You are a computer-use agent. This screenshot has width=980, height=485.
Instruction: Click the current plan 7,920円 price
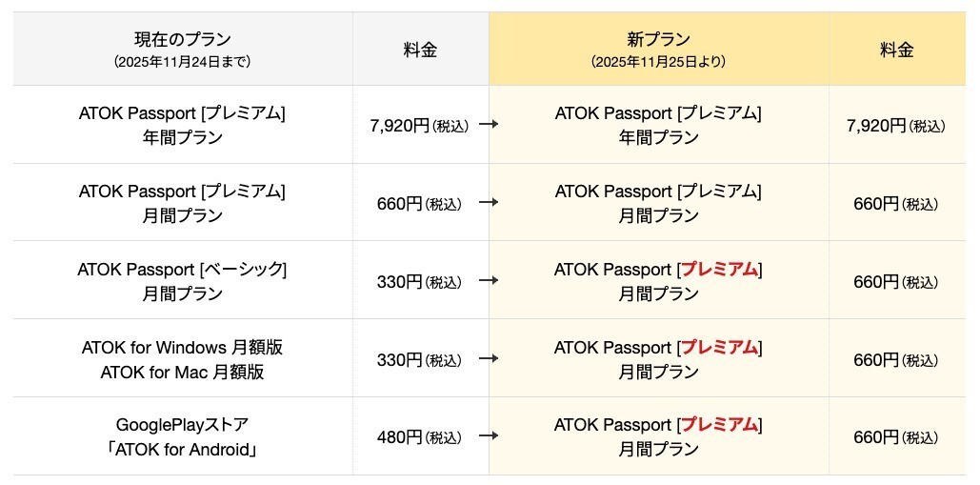tap(418, 125)
